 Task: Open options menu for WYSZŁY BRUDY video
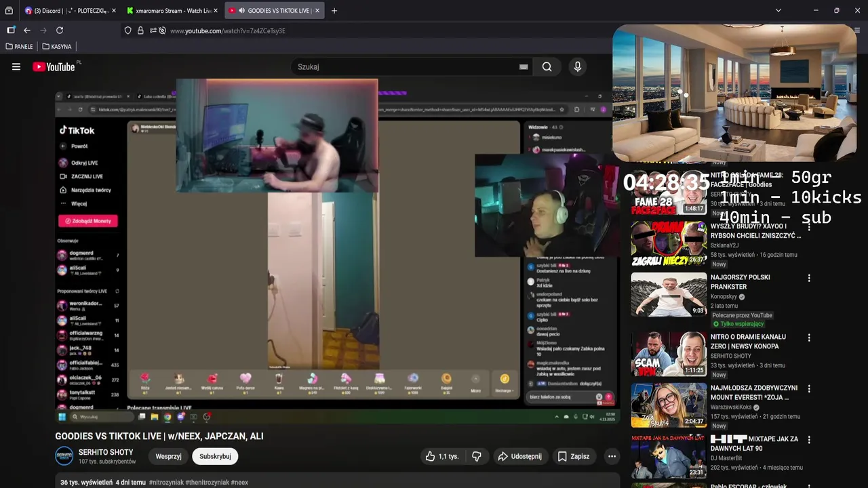808,227
